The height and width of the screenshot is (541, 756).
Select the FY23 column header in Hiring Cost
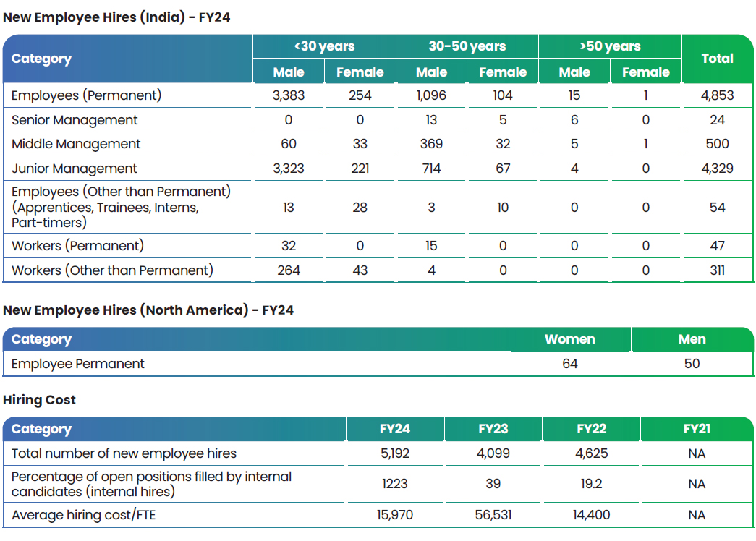pos(493,429)
